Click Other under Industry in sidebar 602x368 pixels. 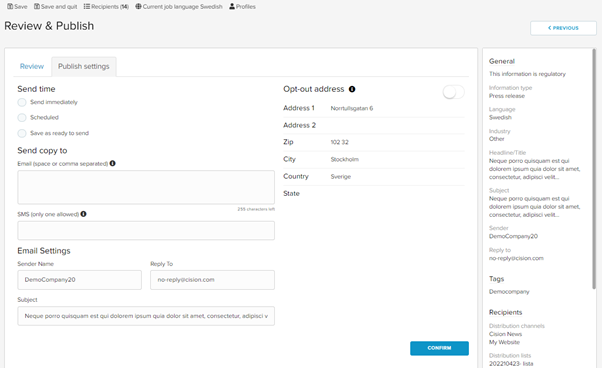pyautogui.click(x=496, y=139)
